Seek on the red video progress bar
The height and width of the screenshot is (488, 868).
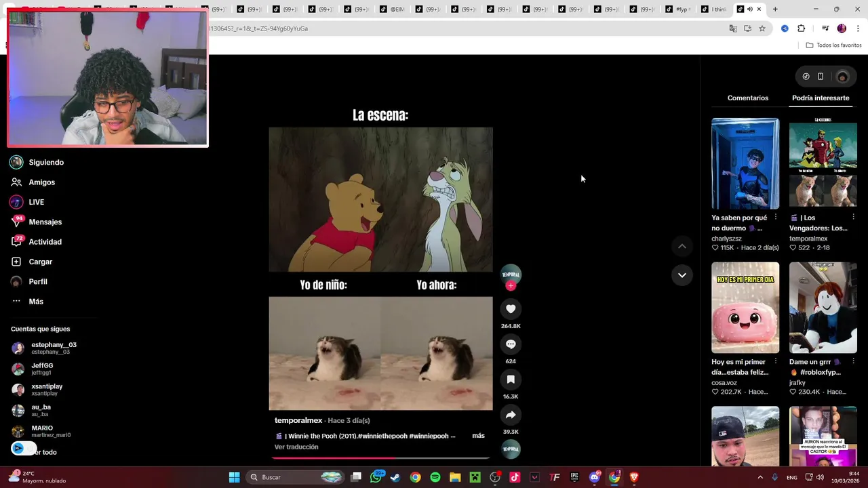click(x=380, y=458)
